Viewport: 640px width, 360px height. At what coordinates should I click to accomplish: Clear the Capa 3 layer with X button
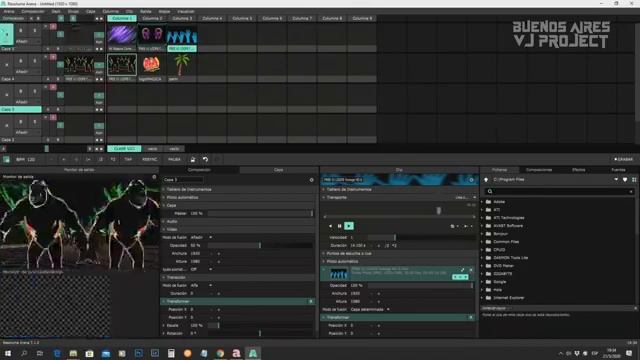click(7, 95)
